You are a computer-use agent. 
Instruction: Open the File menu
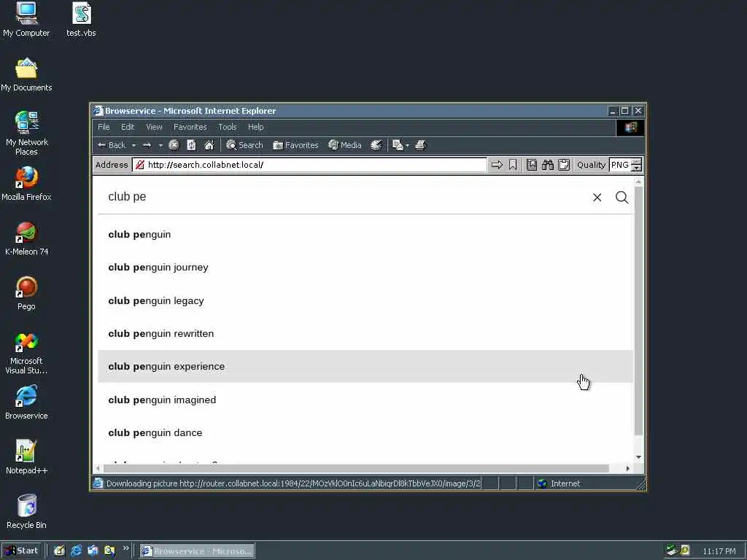click(104, 127)
